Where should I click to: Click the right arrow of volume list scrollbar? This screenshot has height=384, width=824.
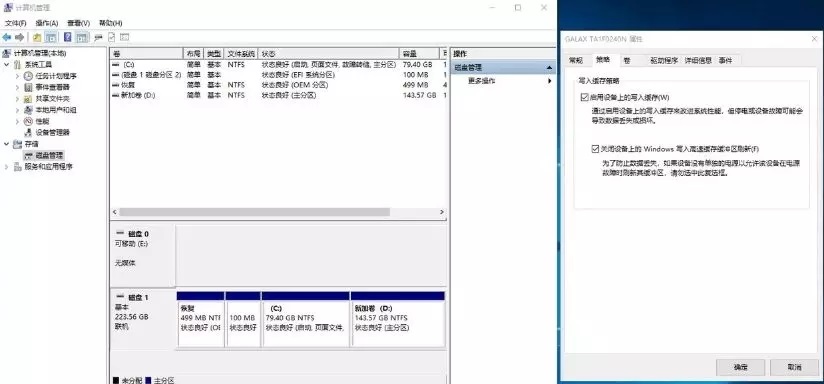tap(442, 212)
